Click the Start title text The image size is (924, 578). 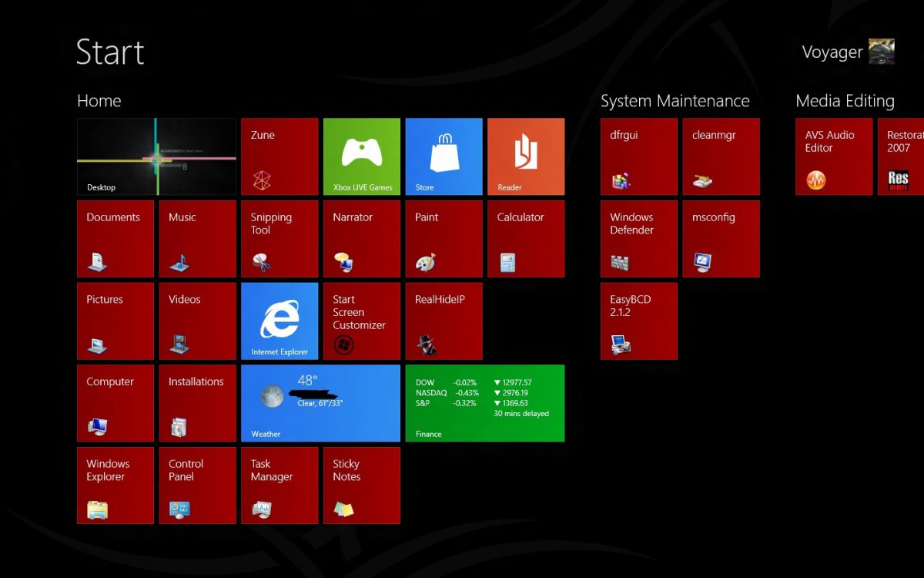point(110,52)
